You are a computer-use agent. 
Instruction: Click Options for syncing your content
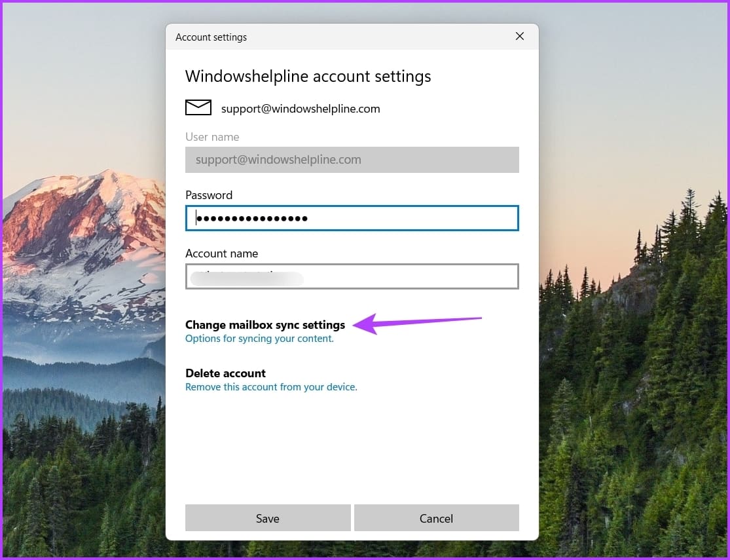(259, 339)
